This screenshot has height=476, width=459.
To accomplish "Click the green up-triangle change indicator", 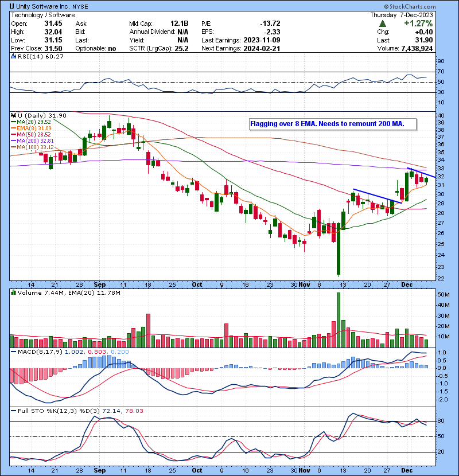I will tap(383, 24).
